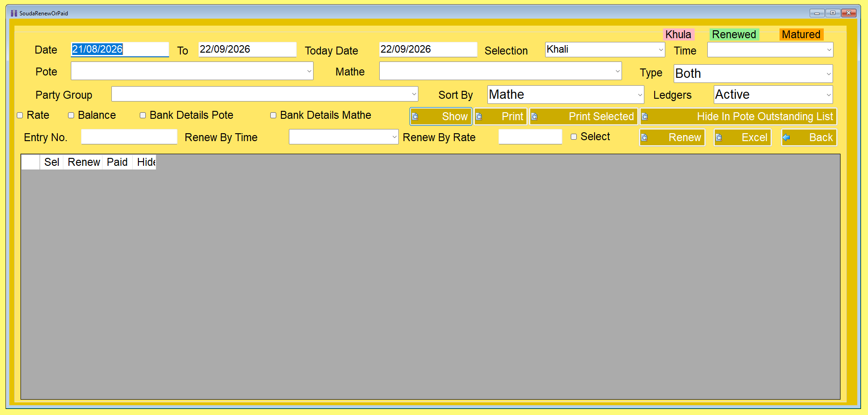Click the To date field
This screenshot has height=415, width=868.
click(247, 49)
